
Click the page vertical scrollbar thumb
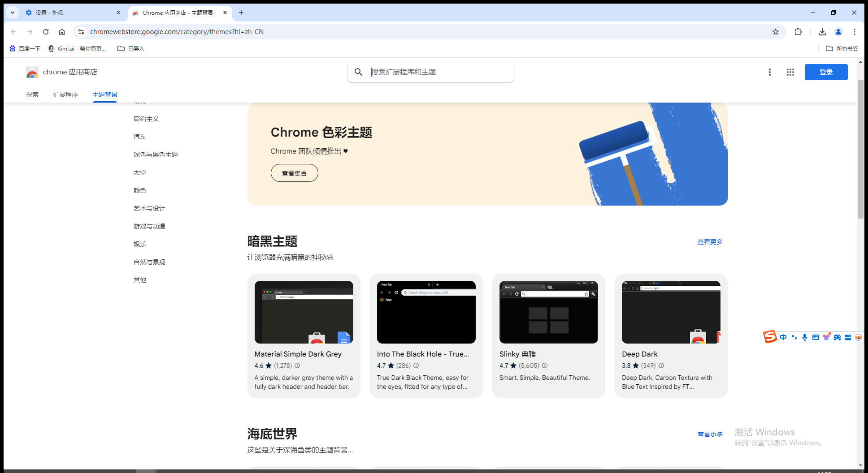860,149
